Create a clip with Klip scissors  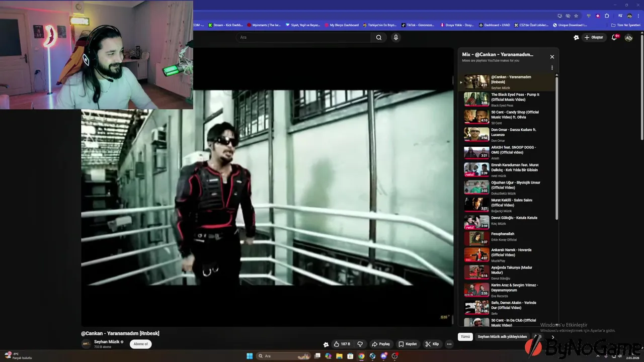(x=432, y=344)
